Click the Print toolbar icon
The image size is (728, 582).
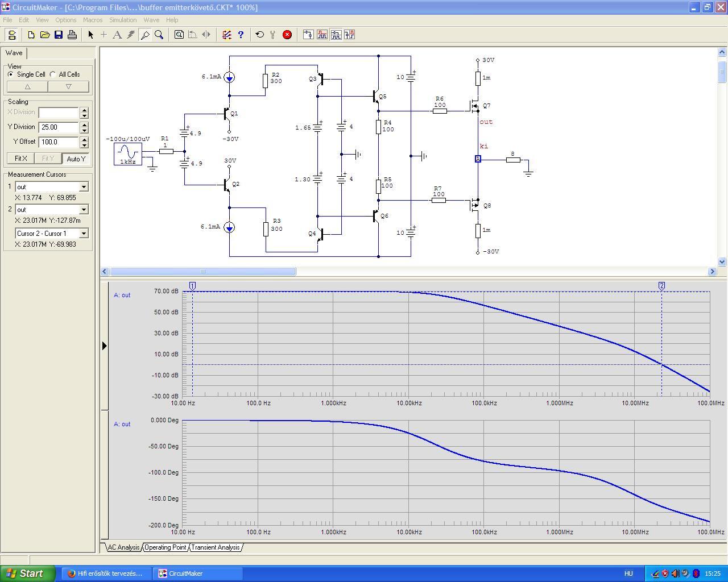coord(72,35)
